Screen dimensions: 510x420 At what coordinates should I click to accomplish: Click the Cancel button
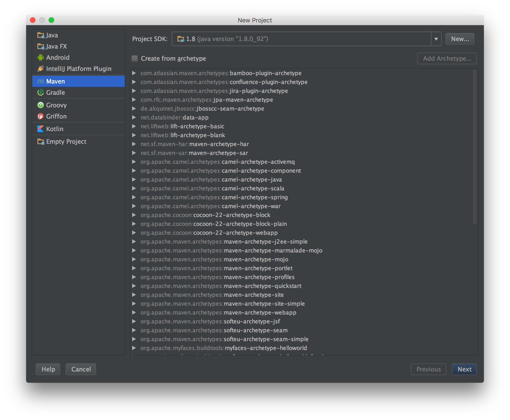[x=81, y=369]
